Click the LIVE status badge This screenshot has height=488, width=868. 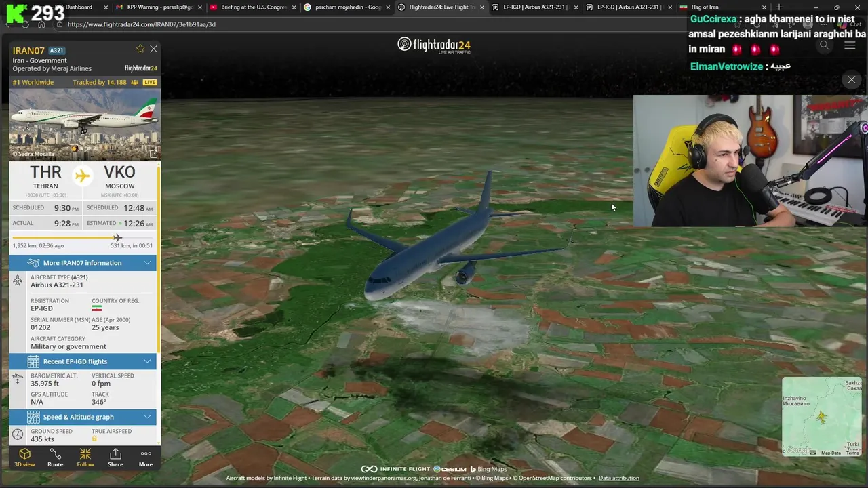coord(150,82)
